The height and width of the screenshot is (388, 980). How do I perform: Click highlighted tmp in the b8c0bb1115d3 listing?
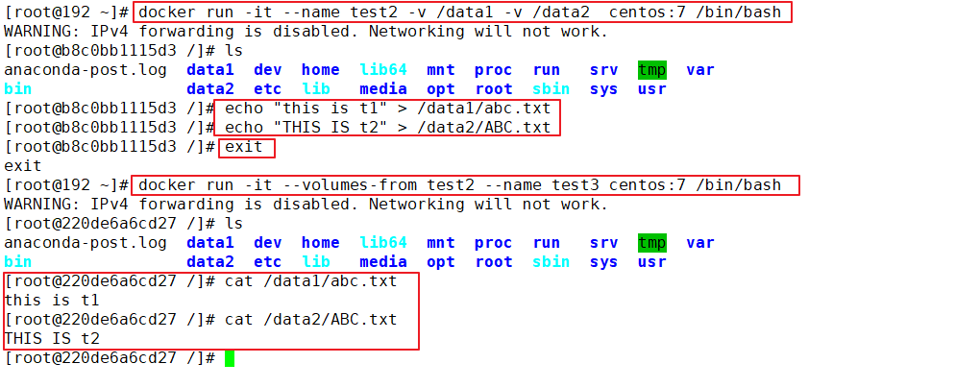pyautogui.click(x=651, y=70)
